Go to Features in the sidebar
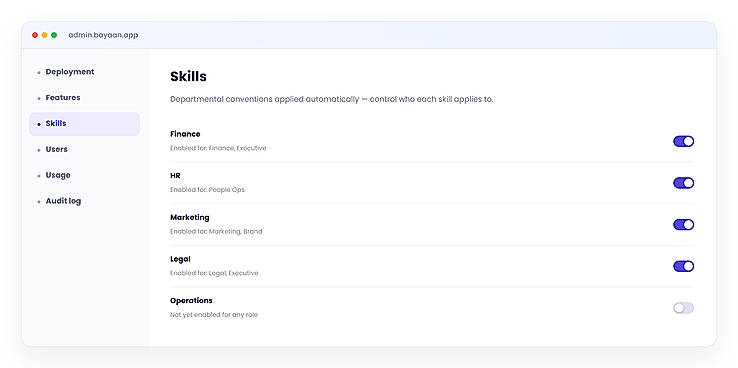 (x=84, y=98)
